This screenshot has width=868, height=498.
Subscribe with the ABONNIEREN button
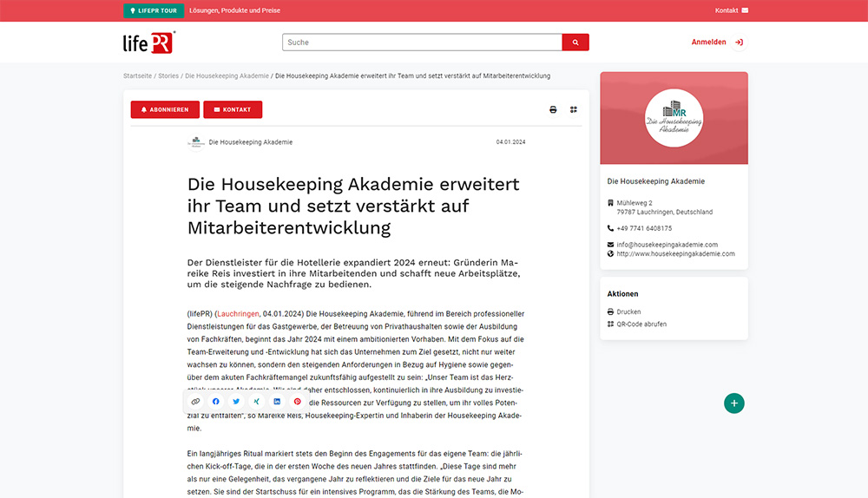pos(165,109)
